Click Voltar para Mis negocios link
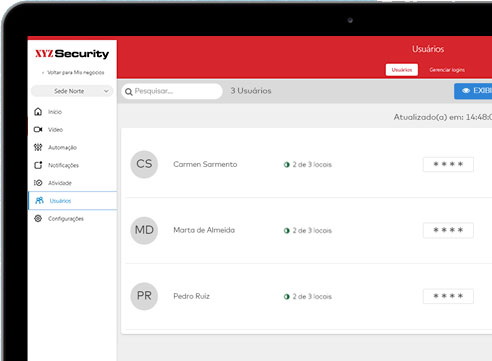The width and height of the screenshot is (492, 361). [x=73, y=72]
